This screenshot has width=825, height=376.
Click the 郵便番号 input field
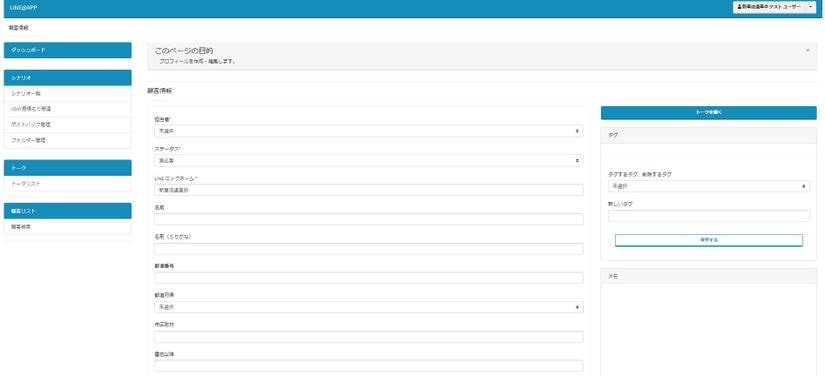[x=369, y=278]
